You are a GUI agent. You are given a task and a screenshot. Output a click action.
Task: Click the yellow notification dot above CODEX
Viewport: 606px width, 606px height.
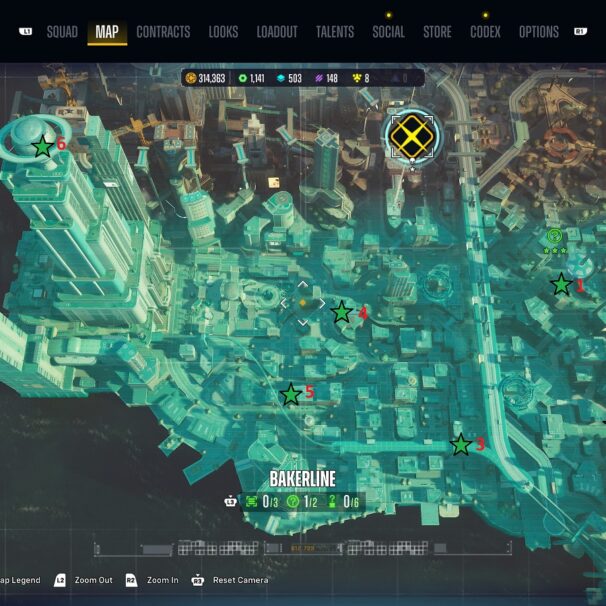485,15
